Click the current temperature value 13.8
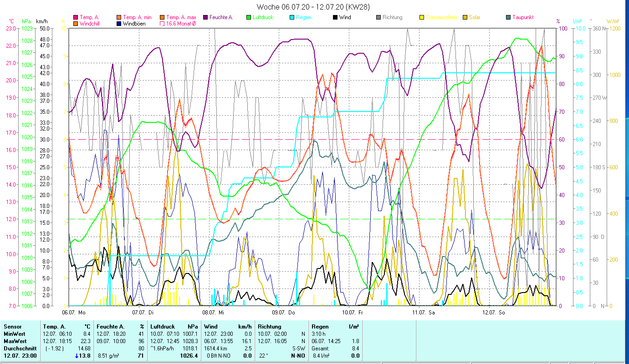The height and width of the screenshot is (364, 629). pyautogui.click(x=86, y=356)
